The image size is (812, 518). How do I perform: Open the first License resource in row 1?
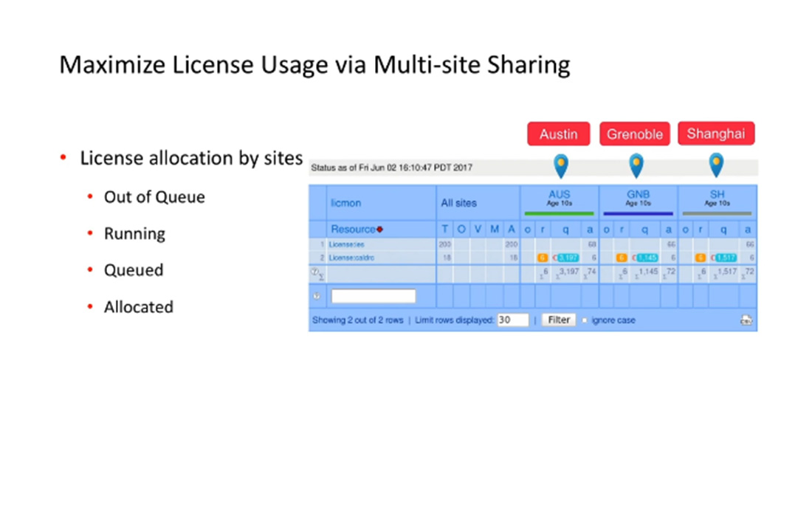click(346, 244)
